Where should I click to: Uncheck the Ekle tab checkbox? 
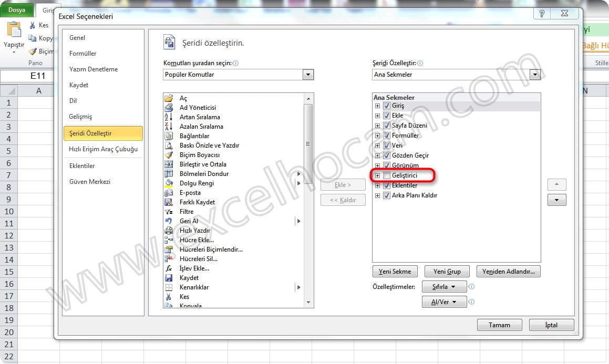[386, 116]
